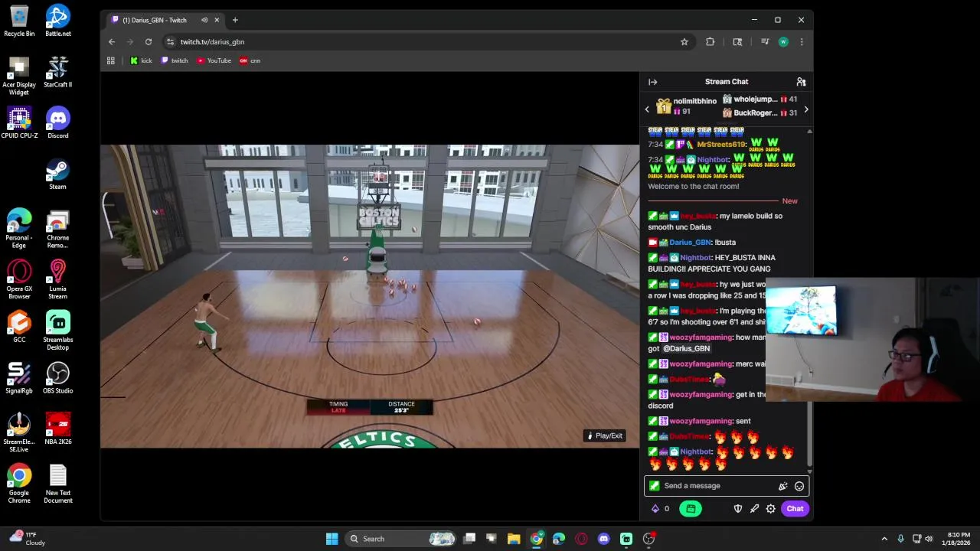Send message with purple Chat button
980x551 pixels.
coord(795,508)
